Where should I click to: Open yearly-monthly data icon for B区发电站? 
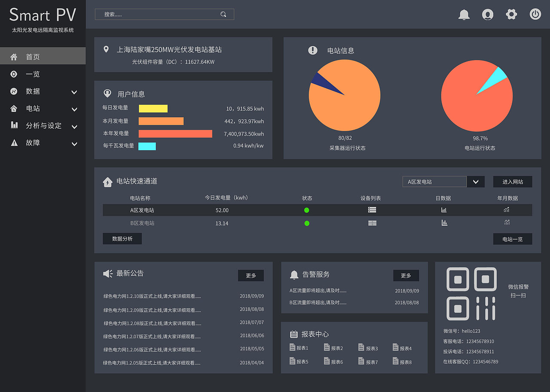[x=507, y=222]
